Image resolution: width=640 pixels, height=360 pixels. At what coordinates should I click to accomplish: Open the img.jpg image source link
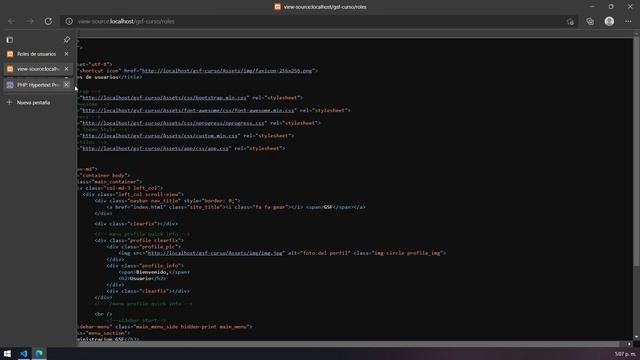point(215,253)
